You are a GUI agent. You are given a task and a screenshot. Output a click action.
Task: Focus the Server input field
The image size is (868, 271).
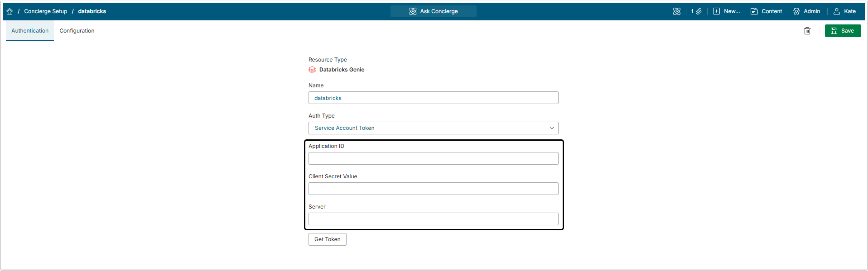tap(434, 219)
